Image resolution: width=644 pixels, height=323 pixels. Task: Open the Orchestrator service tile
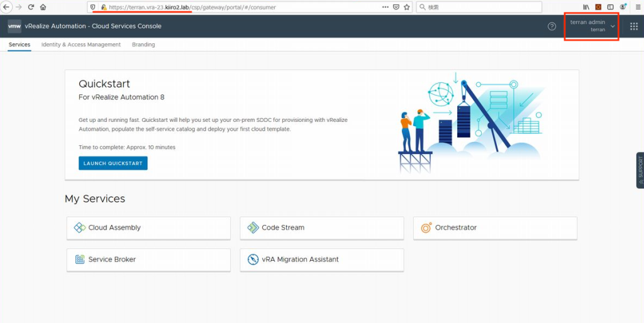coord(496,227)
